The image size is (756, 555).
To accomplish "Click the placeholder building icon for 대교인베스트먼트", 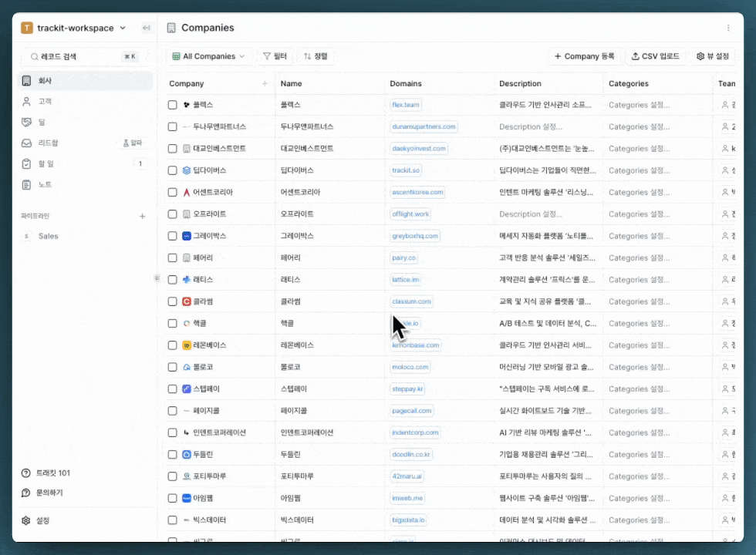I will [187, 148].
